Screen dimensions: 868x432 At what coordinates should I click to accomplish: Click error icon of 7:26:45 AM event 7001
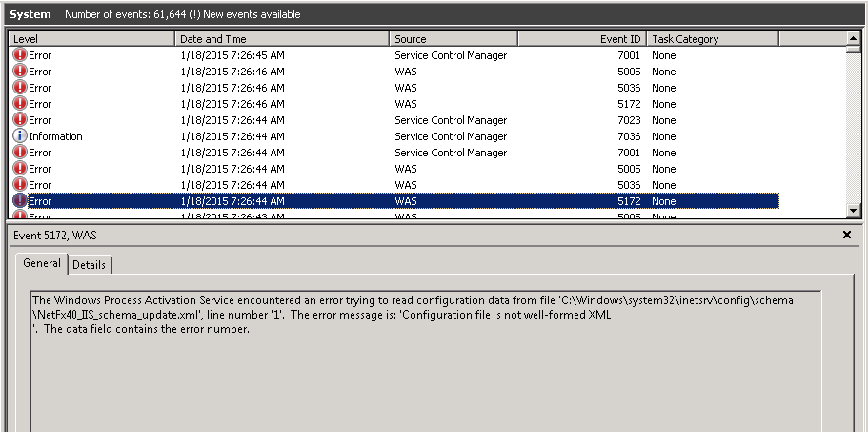[x=20, y=55]
